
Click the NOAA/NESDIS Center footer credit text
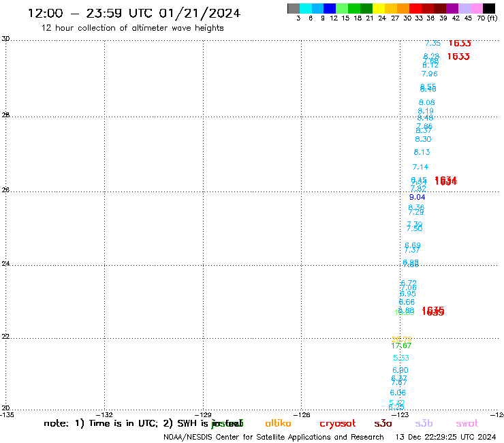tap(274, 438)
